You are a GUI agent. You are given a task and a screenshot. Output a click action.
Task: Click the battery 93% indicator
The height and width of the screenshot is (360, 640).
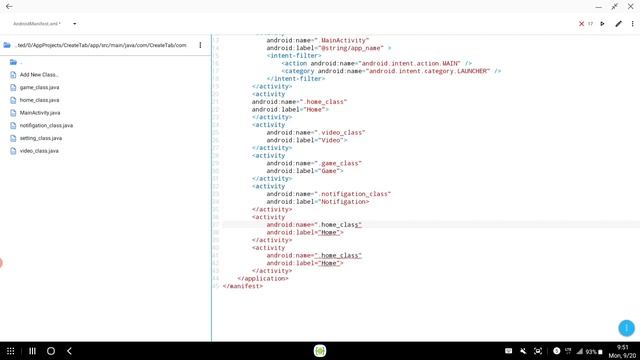click(594, 351)
